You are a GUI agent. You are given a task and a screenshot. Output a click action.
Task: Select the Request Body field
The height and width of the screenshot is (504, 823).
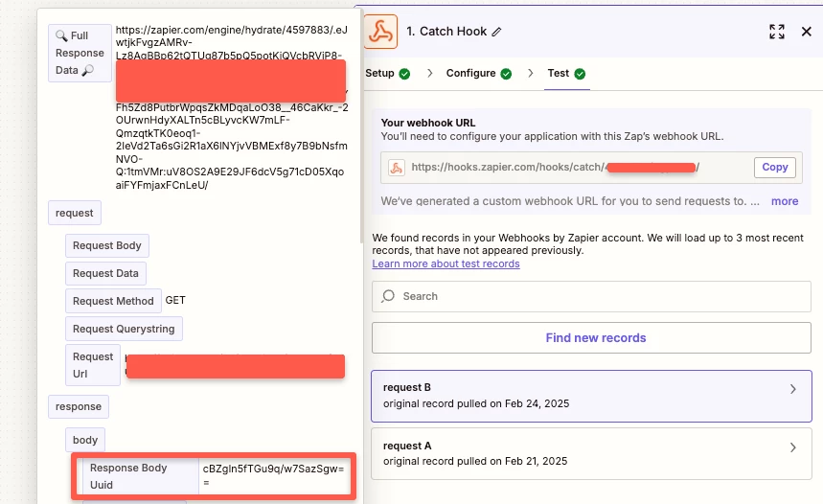[107, 245]
